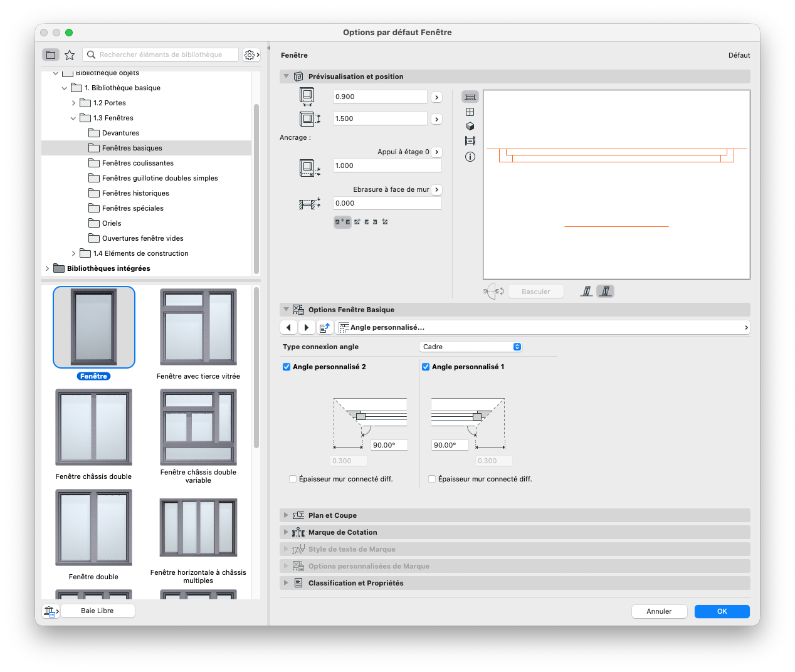Expand the 1.4 Eléments de construction folder
The width and height of the screenshot is (795, 672).
tap(73, 253)
